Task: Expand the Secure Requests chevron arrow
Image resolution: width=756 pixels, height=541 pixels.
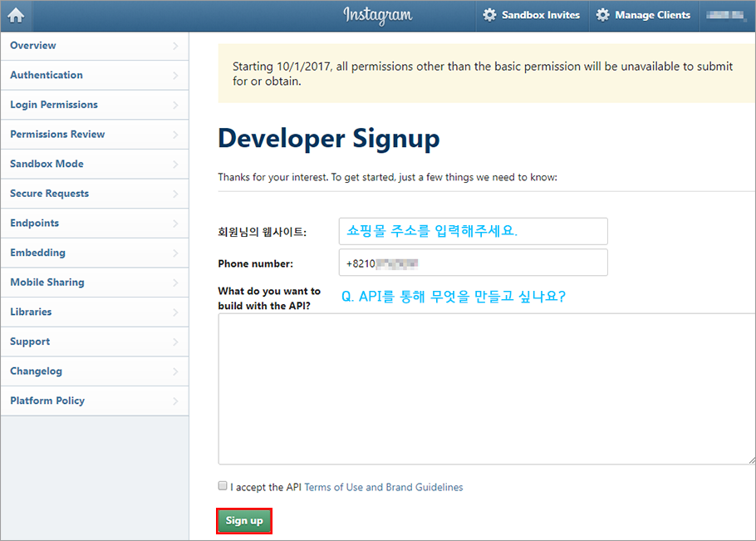Action: 175,194
